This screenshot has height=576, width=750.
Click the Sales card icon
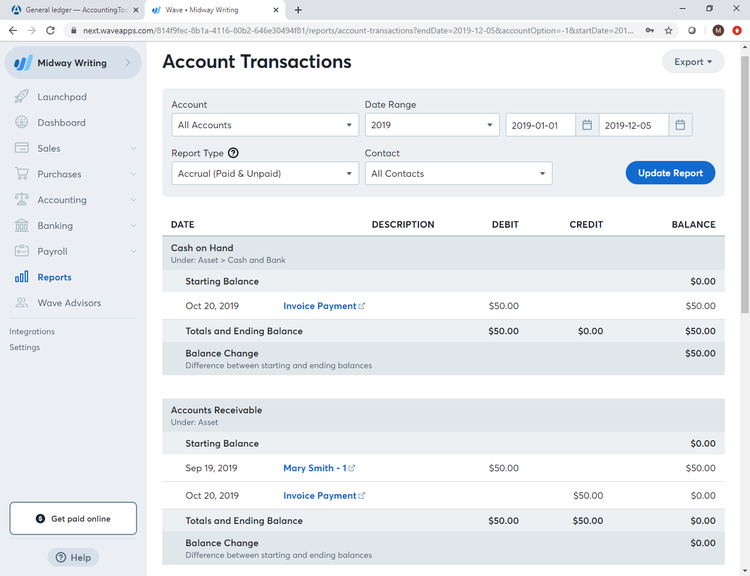(22, 148)
